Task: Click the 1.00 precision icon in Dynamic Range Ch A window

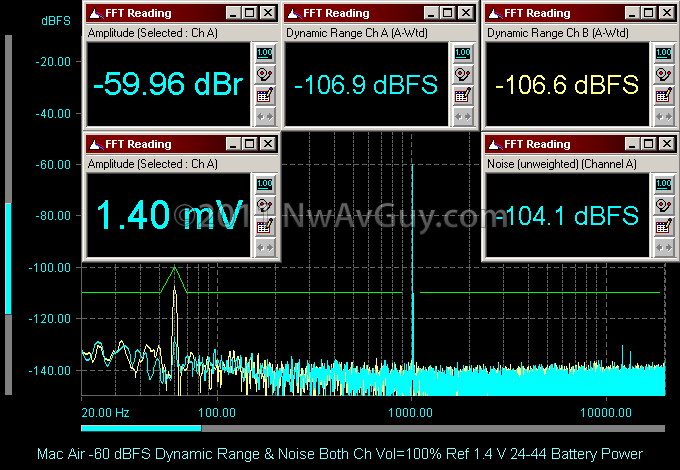Action: tap(462, 53)
